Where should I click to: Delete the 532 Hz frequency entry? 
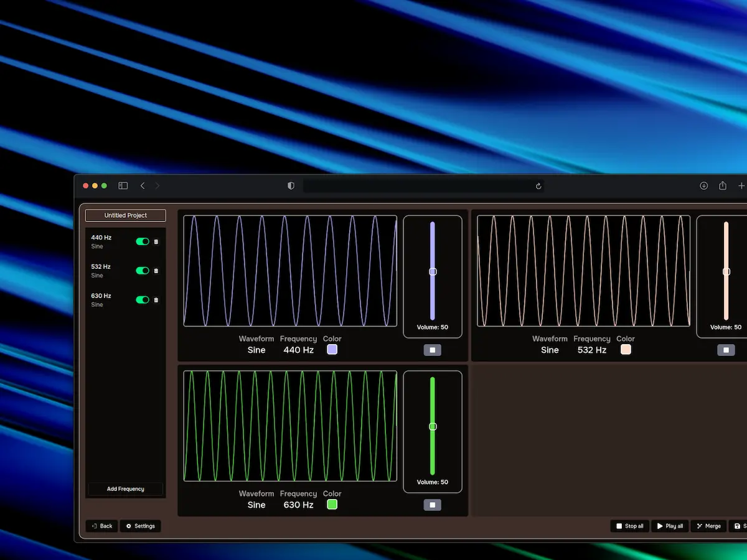[156, 271]
